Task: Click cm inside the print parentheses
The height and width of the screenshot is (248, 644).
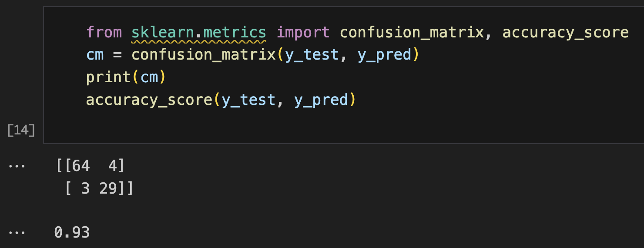Action: click(x=149, y=77)
